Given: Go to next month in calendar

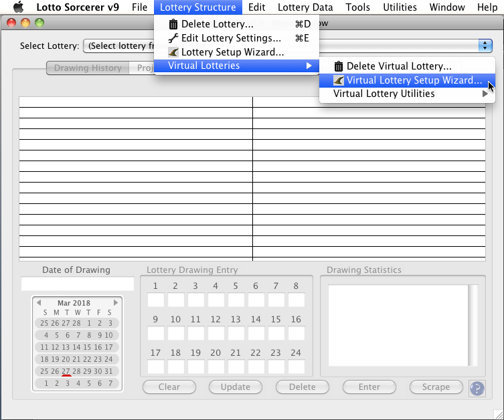Looking at the screenshot, I should point(116,302).
